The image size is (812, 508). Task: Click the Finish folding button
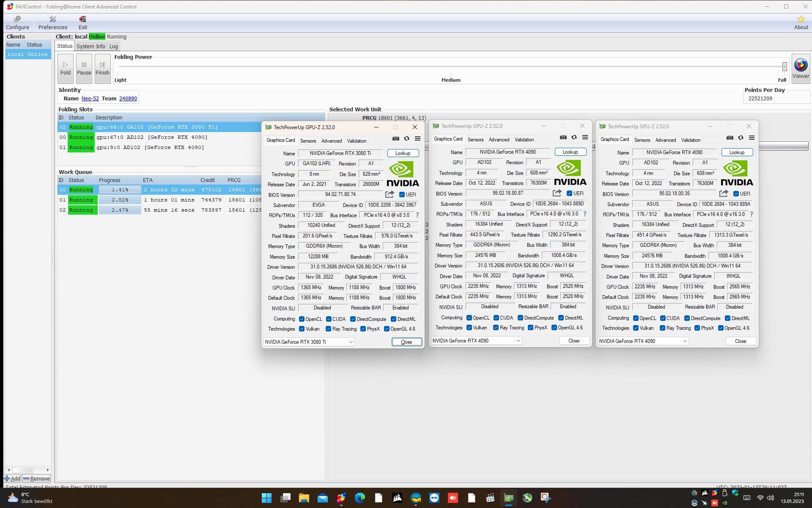(x=102, y=68)
